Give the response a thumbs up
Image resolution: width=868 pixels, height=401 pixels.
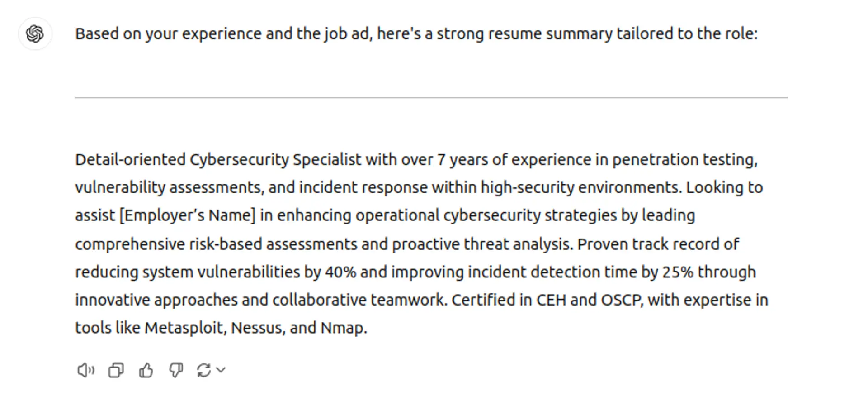click(x=146, y=370)
